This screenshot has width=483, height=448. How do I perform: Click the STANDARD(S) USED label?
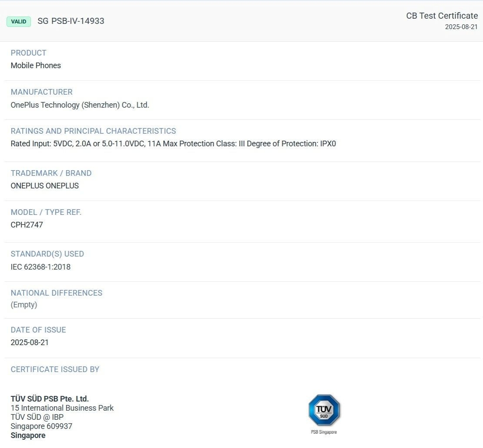47,254
